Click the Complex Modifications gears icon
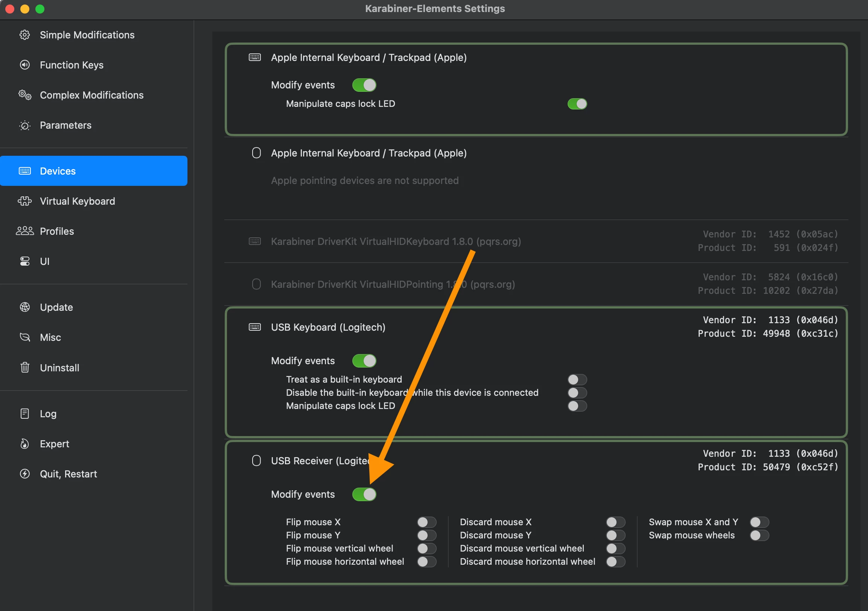This screenshot has height=611, width=868. (24, 95)
